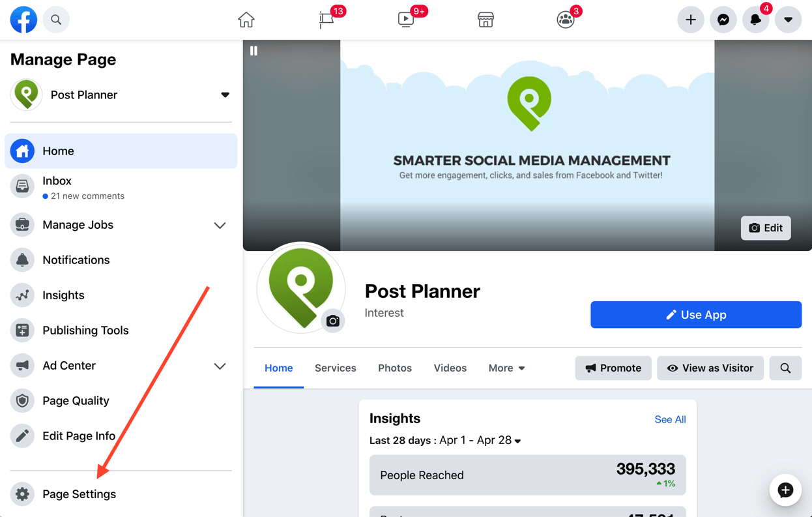This screenshot has height=517, width=812.
Task: Update profile picture via camera icon
Action: [333, 321]
